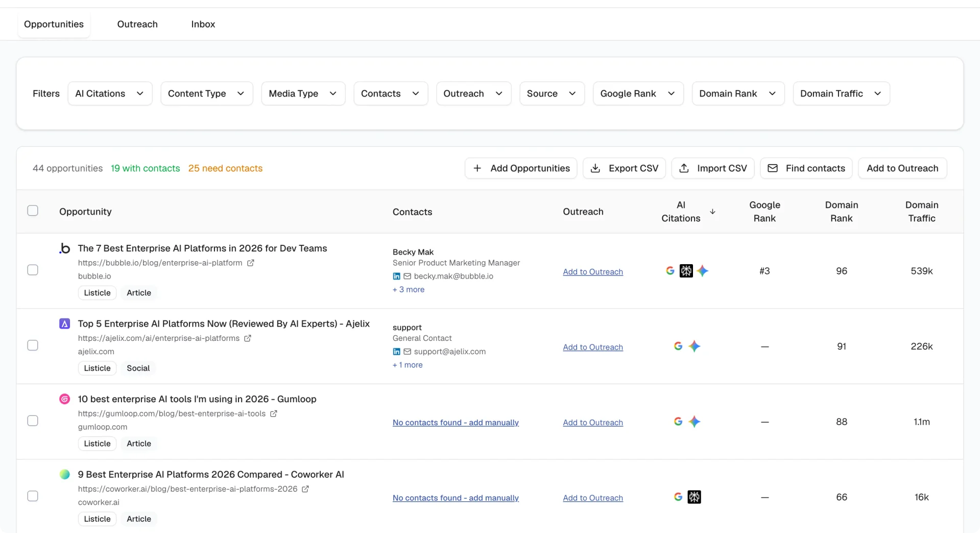Click the Find contacts button
The height and width of the screenshot is (533, 980).
tap(806, 168)
